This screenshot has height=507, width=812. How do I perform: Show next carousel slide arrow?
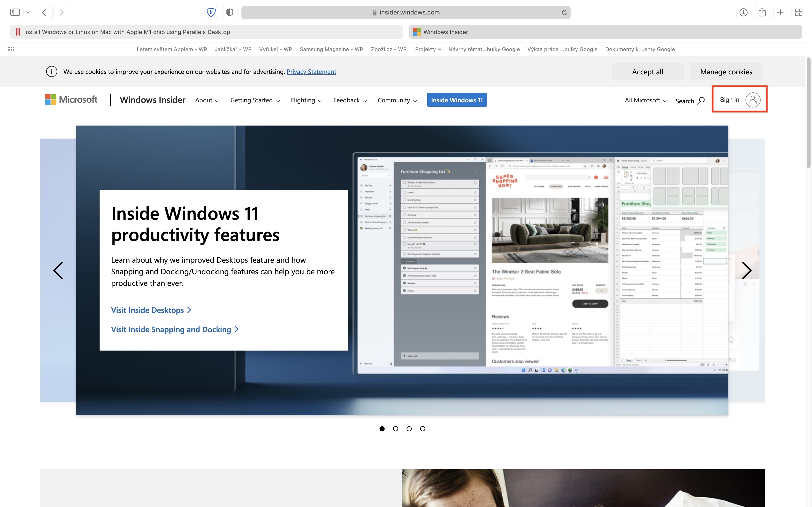click(746, 270)
